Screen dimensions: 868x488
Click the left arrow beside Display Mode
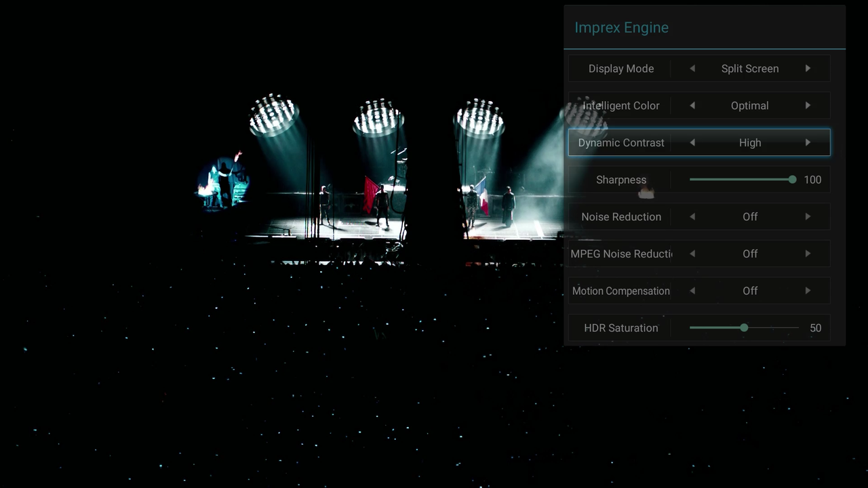pos(692,68)
